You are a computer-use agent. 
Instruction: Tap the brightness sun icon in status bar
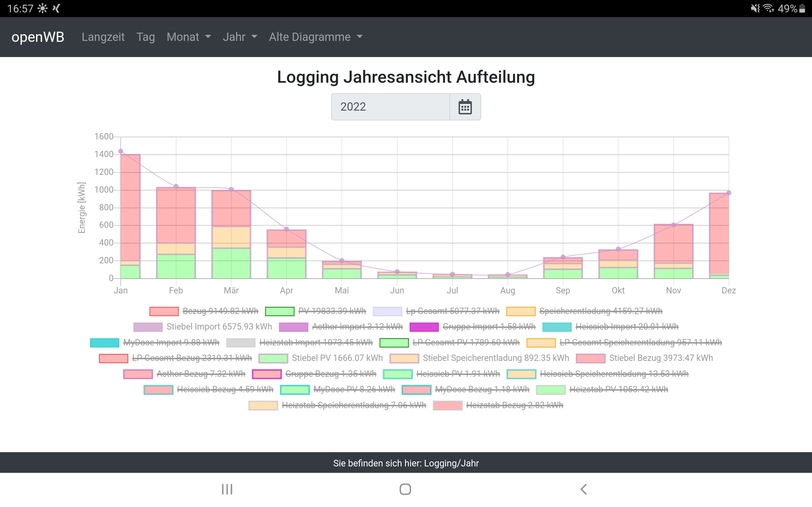pyautogui.click(x=43, y=8)
